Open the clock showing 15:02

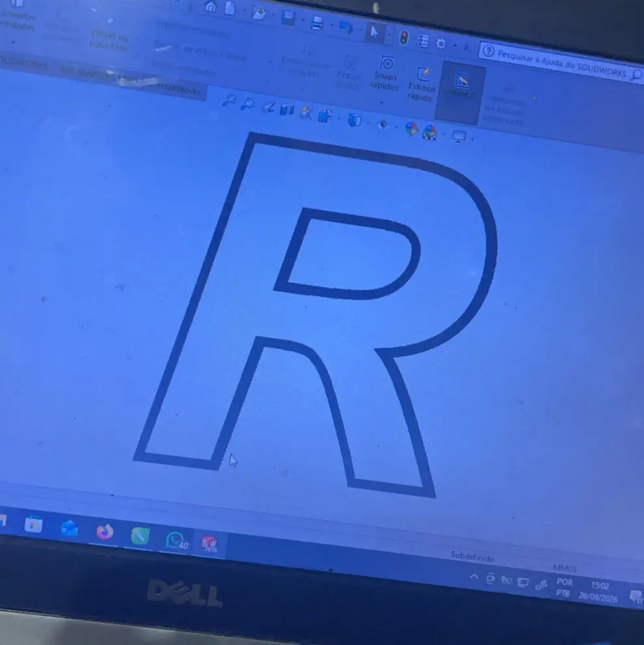pyautogui.click(x=598, y=591)
